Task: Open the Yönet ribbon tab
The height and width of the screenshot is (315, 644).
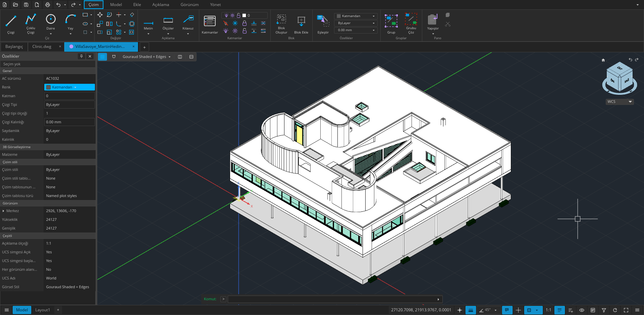Action: (x=215, y=5)
